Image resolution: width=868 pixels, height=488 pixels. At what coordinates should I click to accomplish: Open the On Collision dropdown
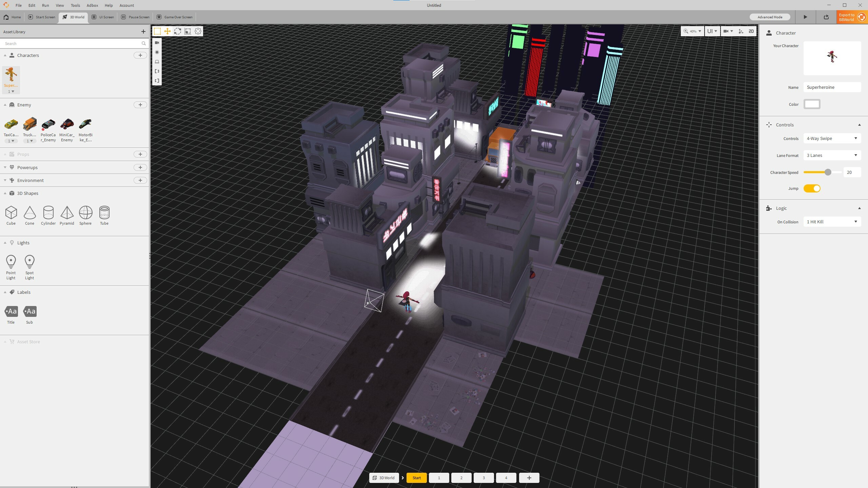832,221
